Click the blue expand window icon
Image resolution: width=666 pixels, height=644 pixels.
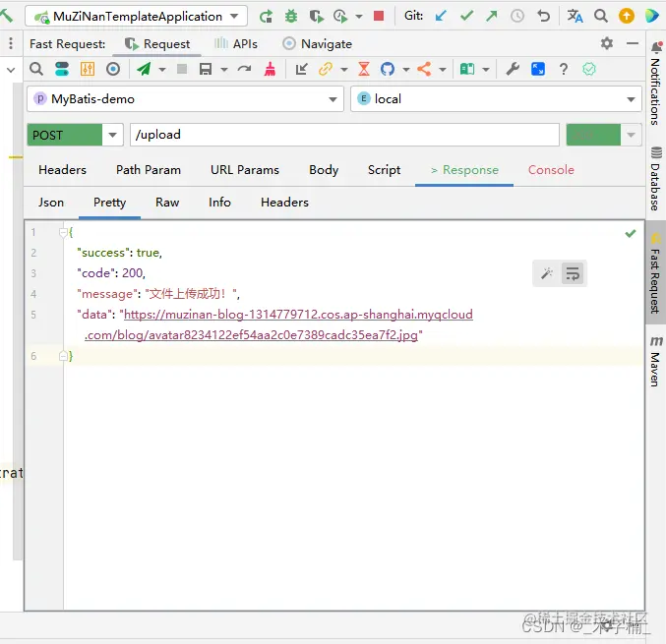click(x=538, y=69)
